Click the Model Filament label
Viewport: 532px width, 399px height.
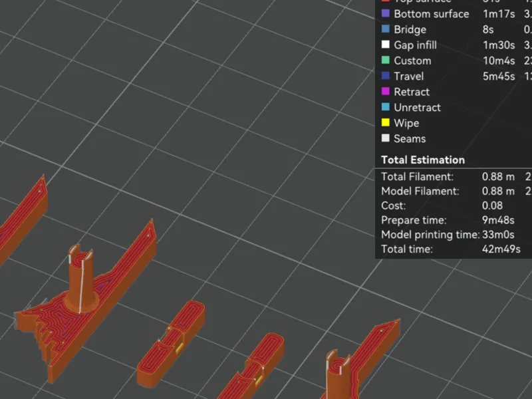[x=420, y=192]
